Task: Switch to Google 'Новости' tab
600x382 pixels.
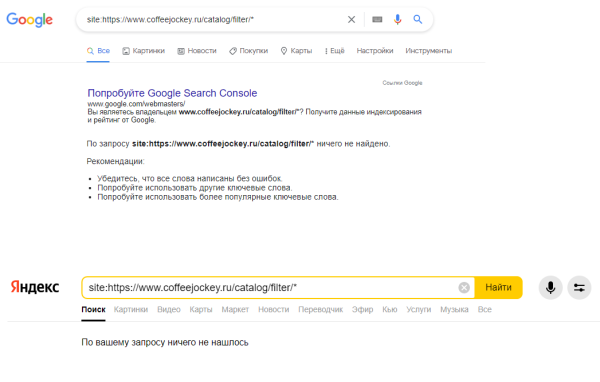Action: (x=197, y=51)
